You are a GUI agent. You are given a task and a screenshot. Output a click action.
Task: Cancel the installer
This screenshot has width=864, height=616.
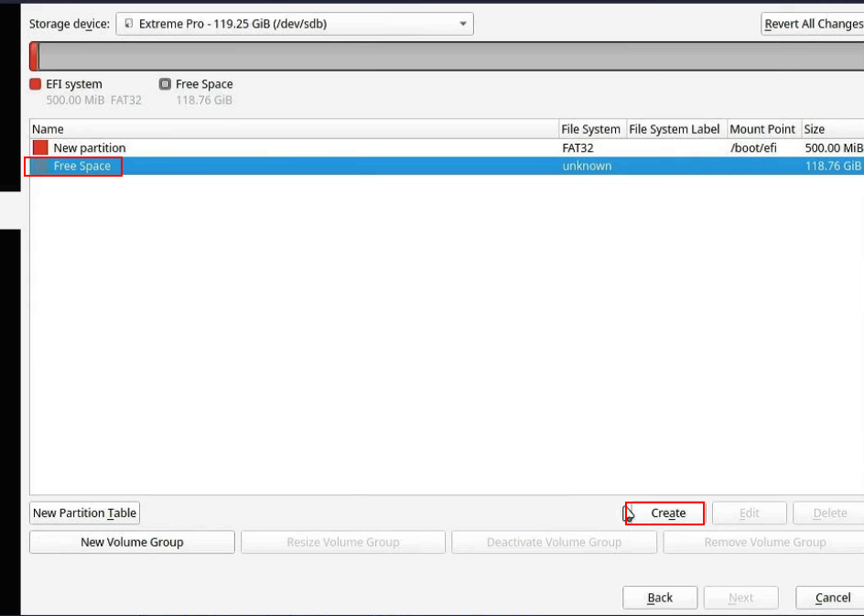click(832, 598)
